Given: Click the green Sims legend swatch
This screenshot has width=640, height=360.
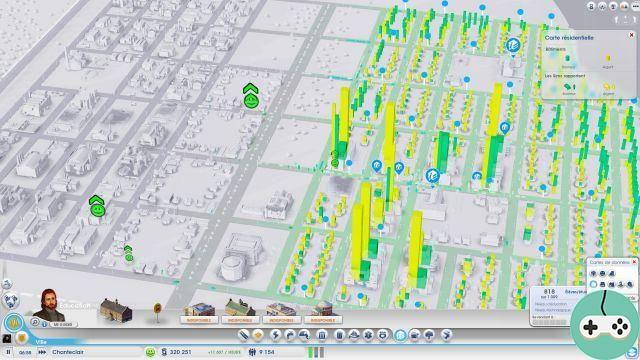Looking at the screenshot, I should coord(570,87).
